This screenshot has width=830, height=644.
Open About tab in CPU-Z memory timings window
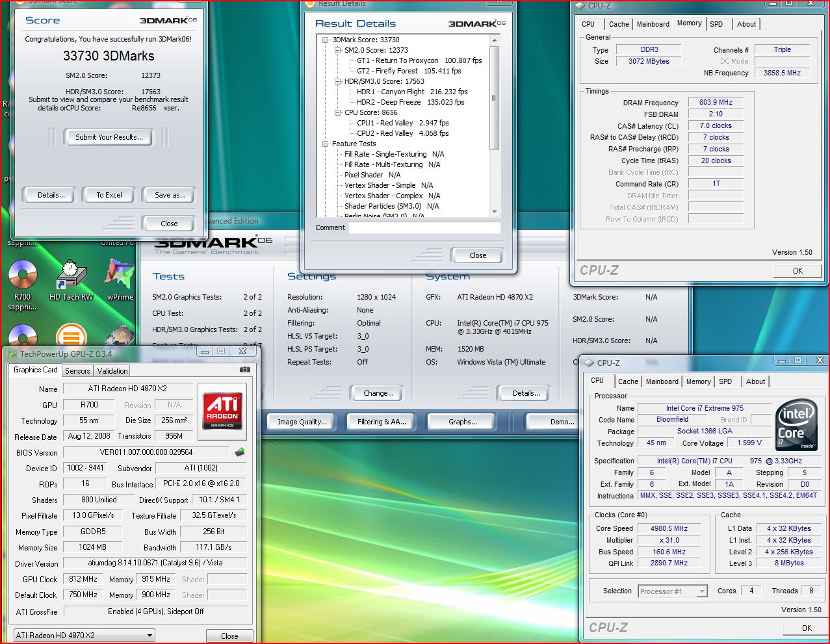click(x=747, y=24)
